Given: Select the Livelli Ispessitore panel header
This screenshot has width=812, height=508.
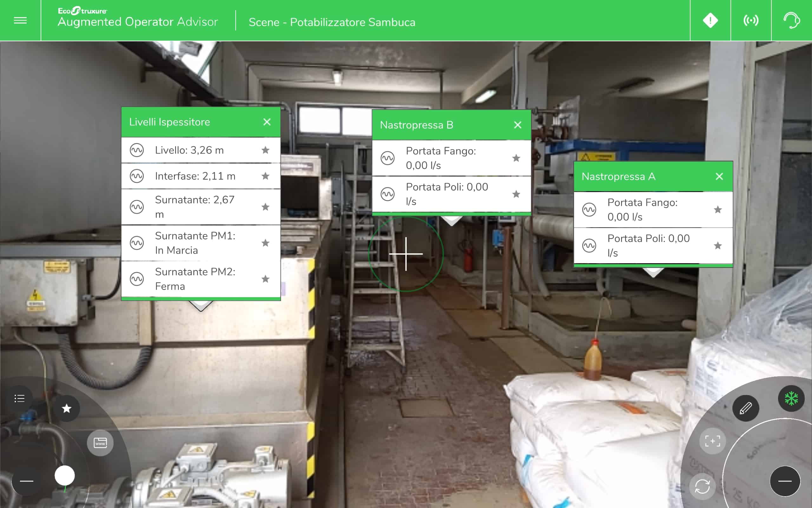Looking at the screenshot, I should (x=201, y=122).
